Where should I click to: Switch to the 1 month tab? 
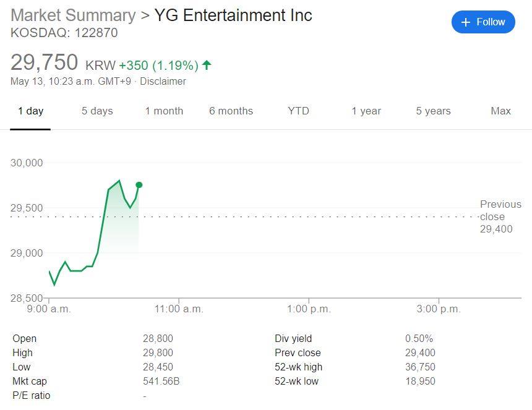[x=164, y=111]
